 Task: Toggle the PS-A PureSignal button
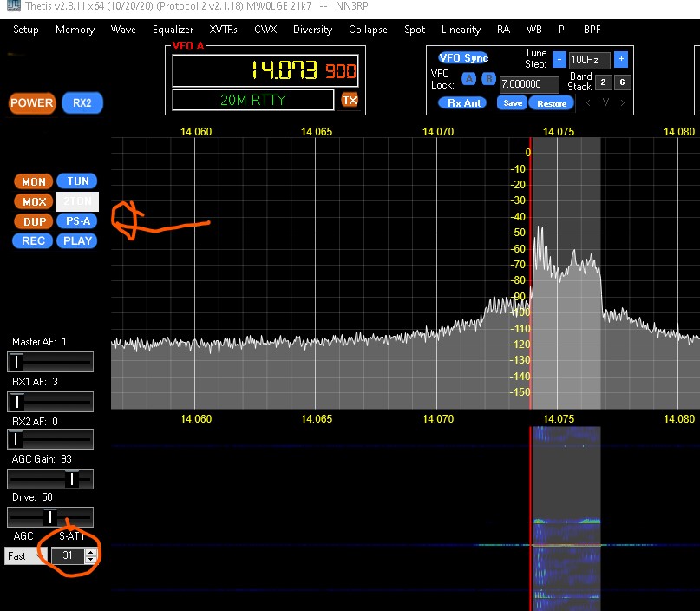coord(77,220)
